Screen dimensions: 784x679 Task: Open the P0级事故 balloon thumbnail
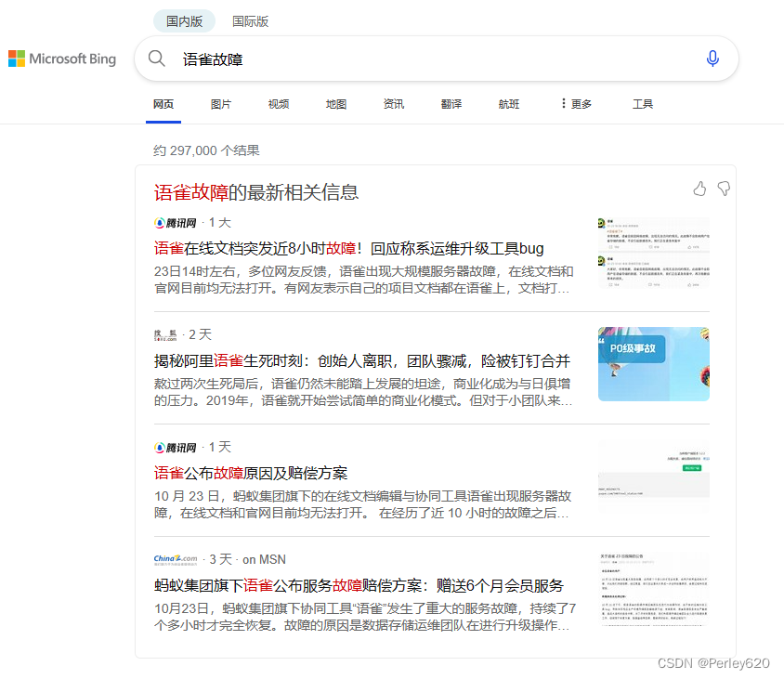(654, 364)
